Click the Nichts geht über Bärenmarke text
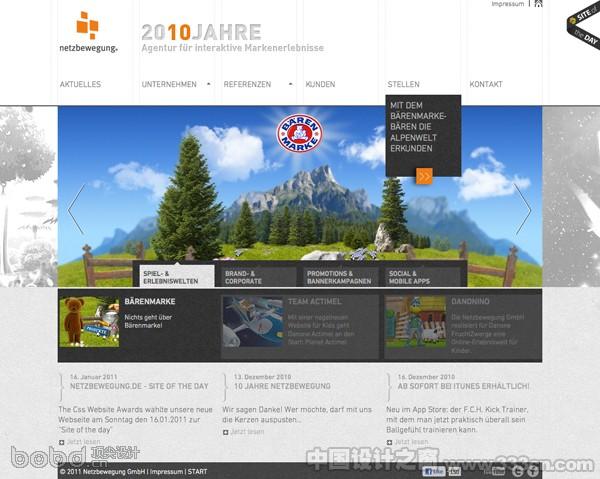This screenshot has width=600, height=479. tap(148, 321)
